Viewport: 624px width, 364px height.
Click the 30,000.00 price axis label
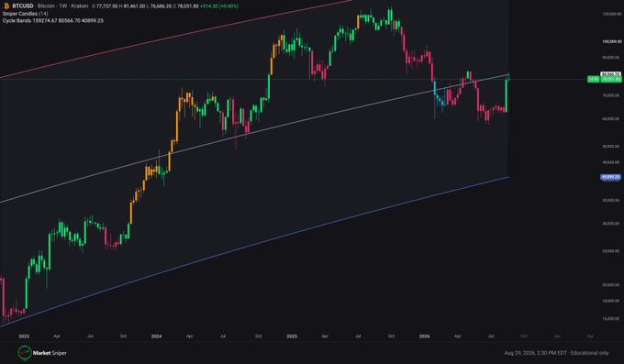click(x=612, y=223)
